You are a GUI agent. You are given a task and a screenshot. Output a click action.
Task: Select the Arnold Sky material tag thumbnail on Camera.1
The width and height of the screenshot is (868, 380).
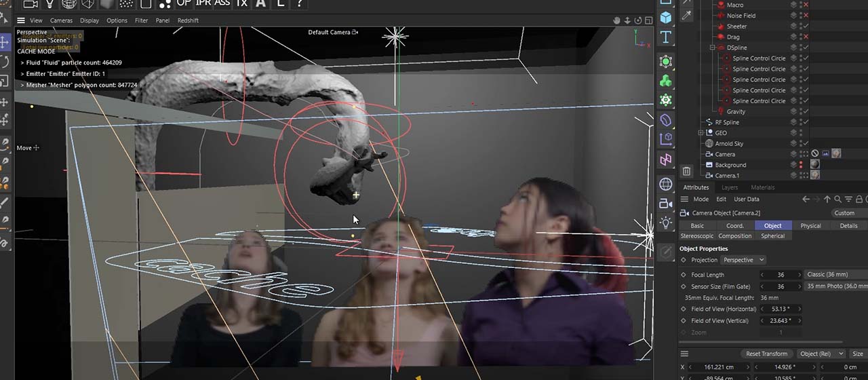(x=815, y=175)
